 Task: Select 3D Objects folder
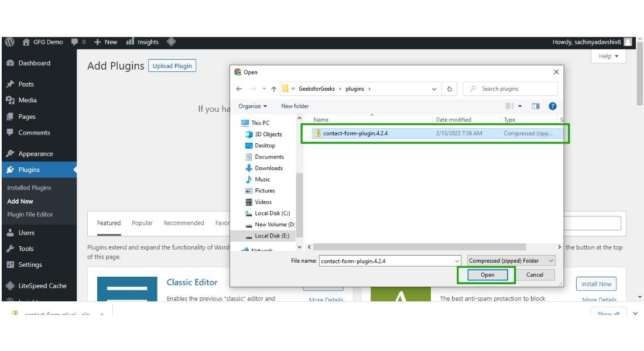tap(263, 134)
